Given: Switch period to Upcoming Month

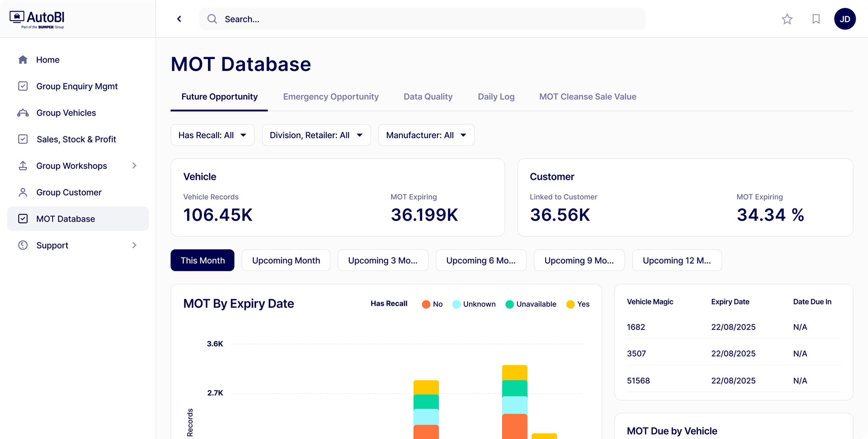Looking at the screenshot, I should [286, 261].
